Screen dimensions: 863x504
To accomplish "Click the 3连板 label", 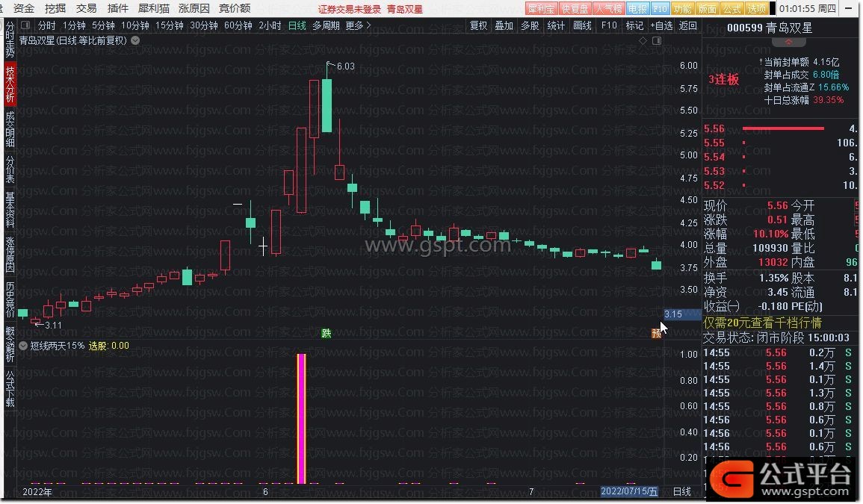I will pos(723,80).
